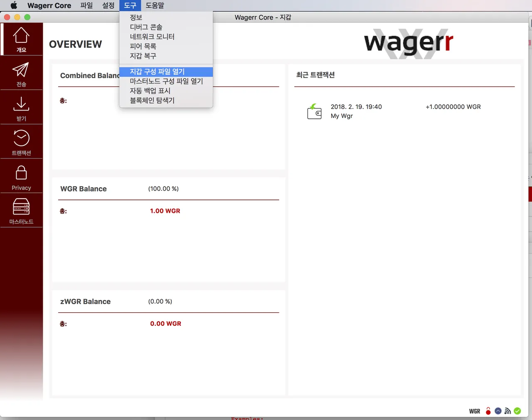Choose 지갑 복구 menu entry

pyautogui.click(x=166, y=56)
